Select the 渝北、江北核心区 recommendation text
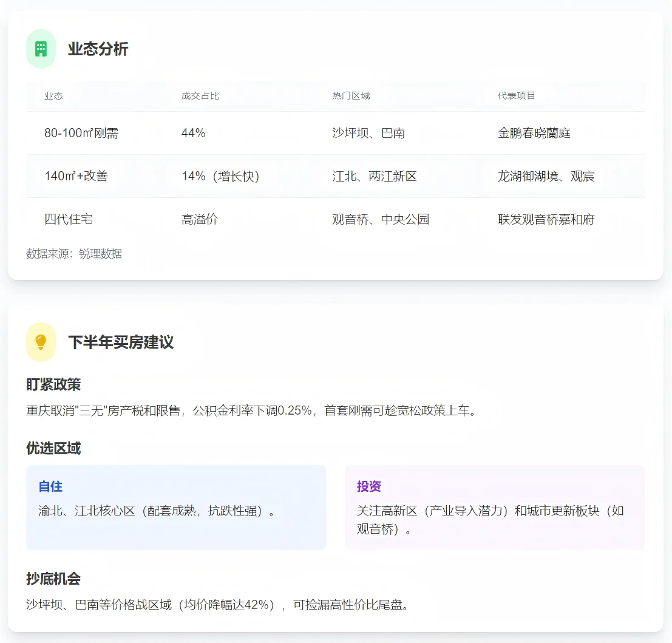The height and width of the screenshot is (643, 672). 157,511
